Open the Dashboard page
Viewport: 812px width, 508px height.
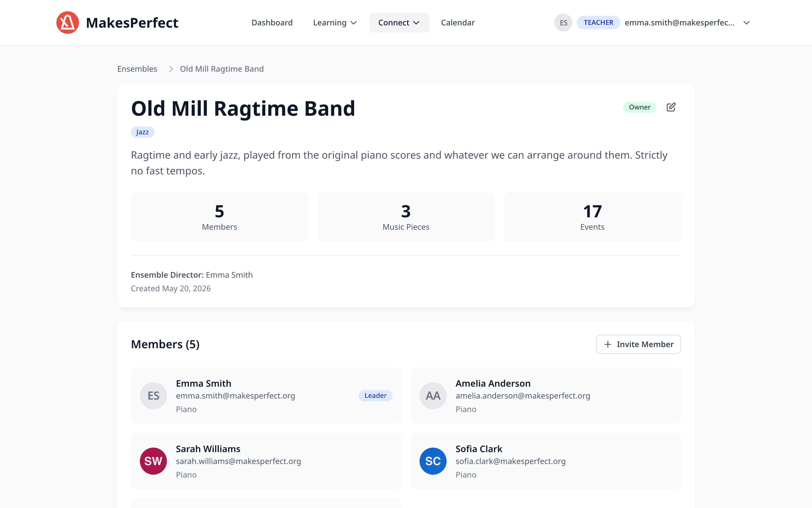pyautogui.click(x=272, y=23)
